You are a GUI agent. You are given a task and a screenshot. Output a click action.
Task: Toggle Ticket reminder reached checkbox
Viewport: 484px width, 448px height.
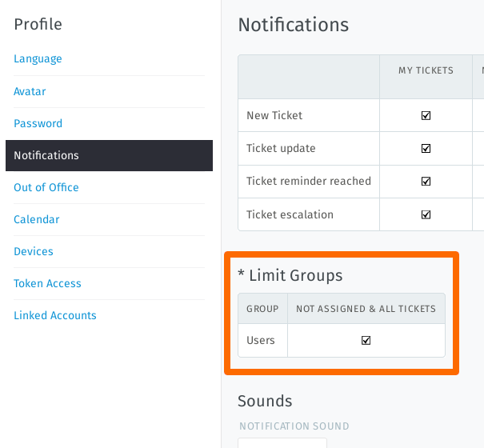pyautogui.click(x=426, y=182)
